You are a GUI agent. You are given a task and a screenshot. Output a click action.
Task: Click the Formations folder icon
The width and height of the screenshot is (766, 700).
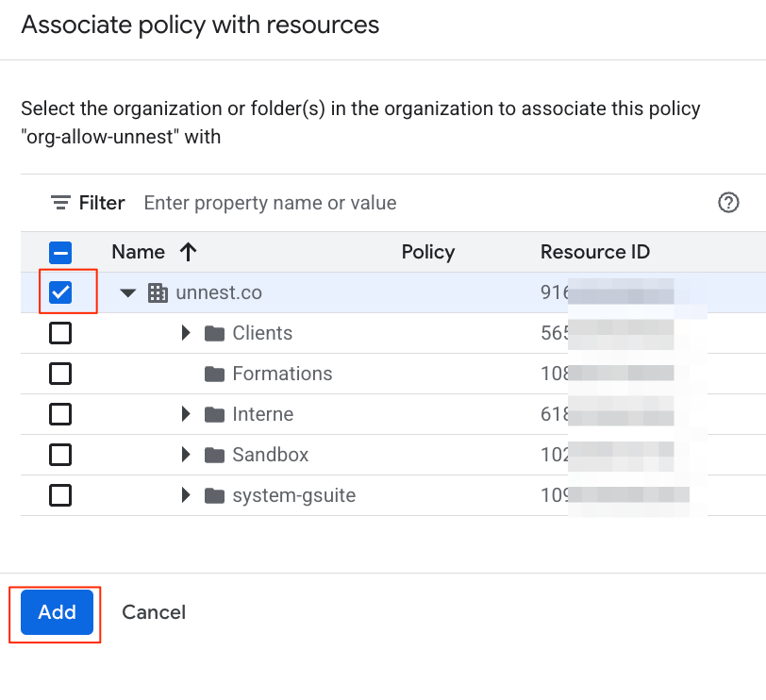click(x=215, y=374)
